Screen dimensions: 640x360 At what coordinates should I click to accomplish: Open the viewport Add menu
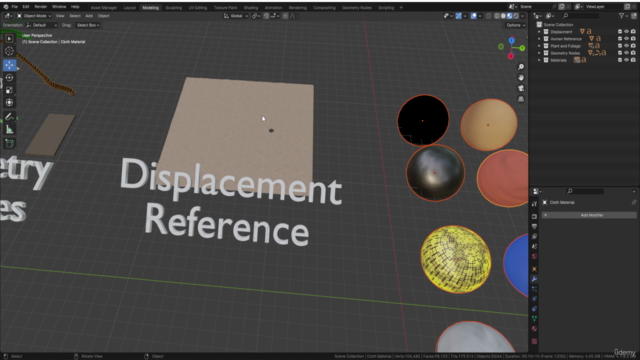click(89, 16)
